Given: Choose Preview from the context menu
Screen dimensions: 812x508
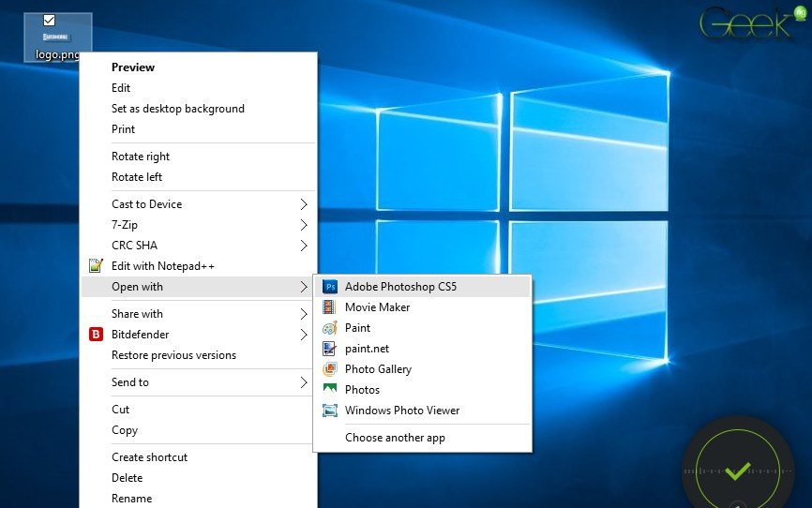Looking at the screenshot, I should coord(133,67).
